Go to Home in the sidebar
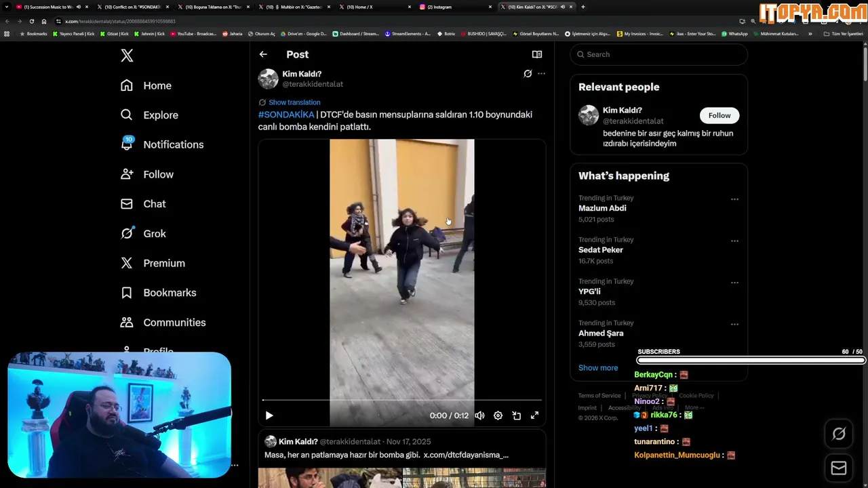Screen dimensions: 868x488 [x=146, y=85]
